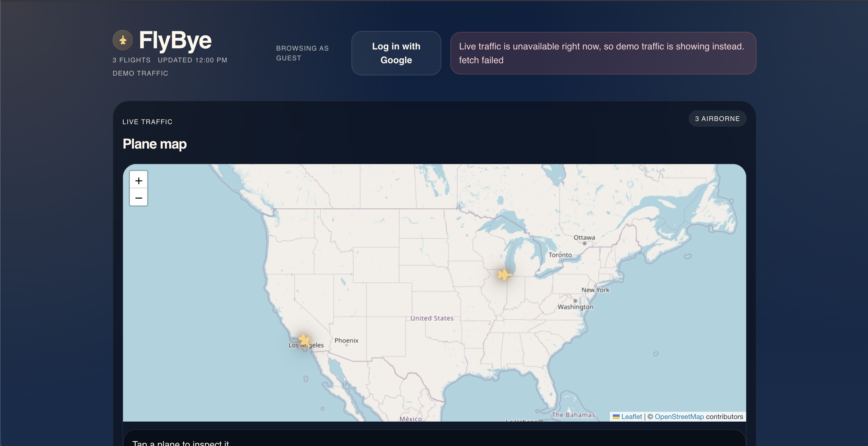Click the 3 AIRBORNE badge
Screen dimensions: 868x446
[x=717, y=119]
